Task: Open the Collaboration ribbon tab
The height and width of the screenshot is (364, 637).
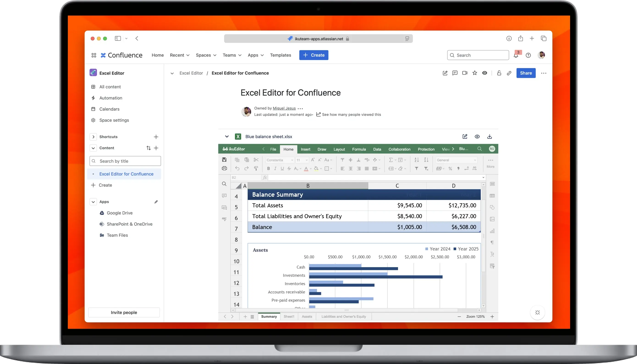Action: pos(399,149)
